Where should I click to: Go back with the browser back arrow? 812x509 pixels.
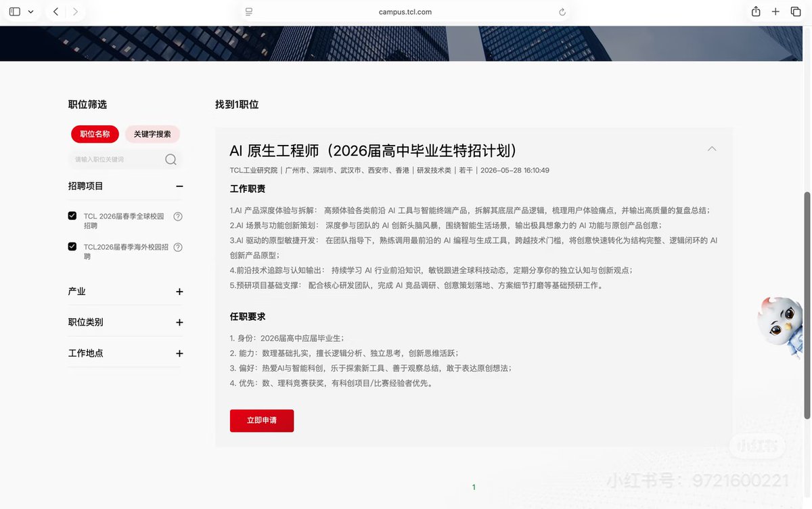(55, 12)
